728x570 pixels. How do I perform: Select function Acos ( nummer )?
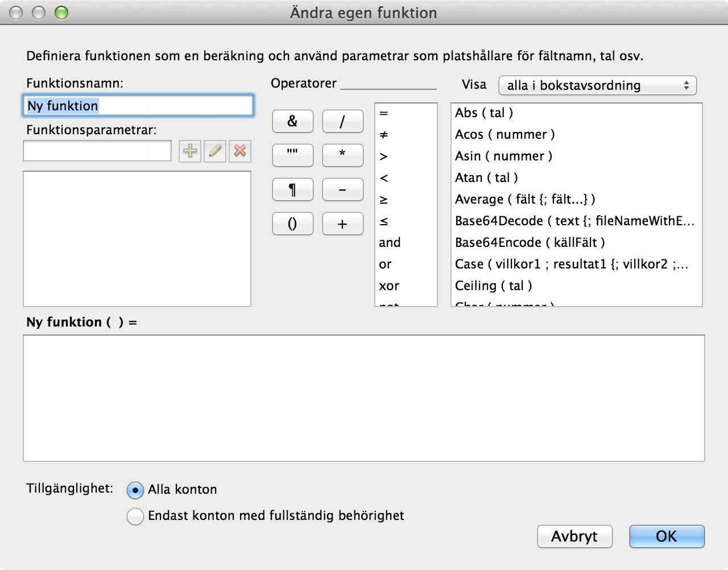point(576,135)
